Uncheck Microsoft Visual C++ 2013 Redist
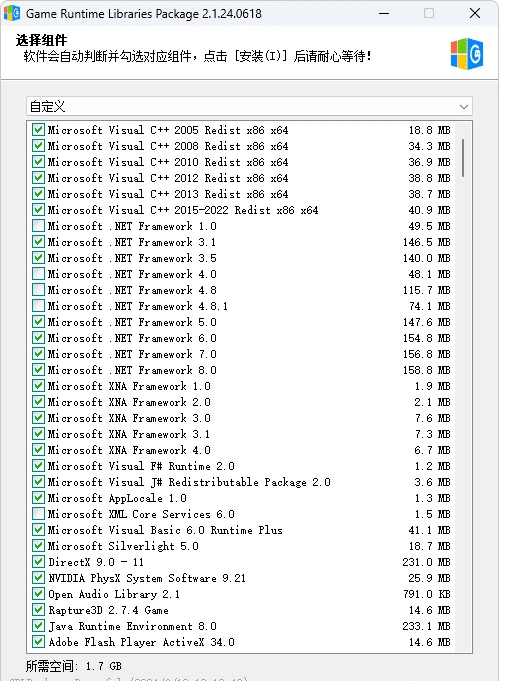 click(38, 194)
